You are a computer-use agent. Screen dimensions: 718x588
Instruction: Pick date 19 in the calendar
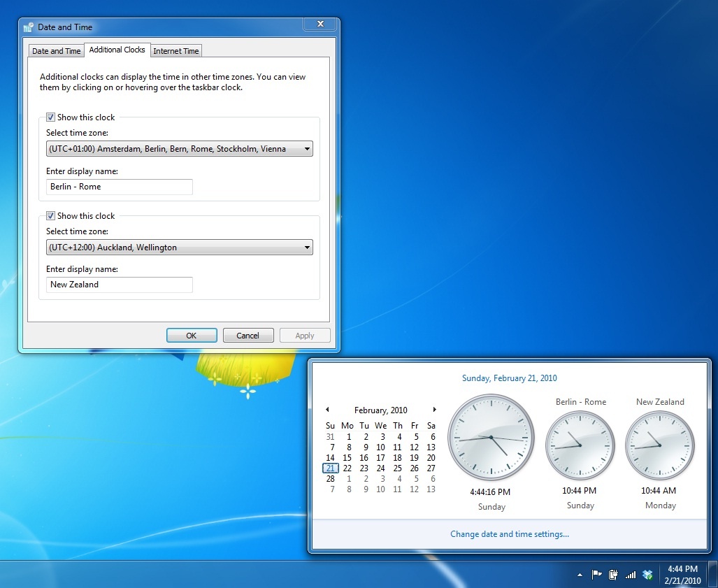pos(415,457)
